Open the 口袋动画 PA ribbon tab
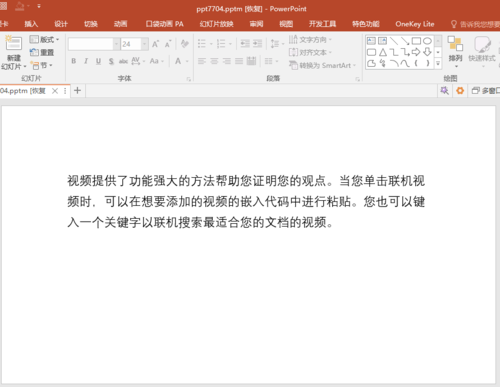 coord(165,24)
